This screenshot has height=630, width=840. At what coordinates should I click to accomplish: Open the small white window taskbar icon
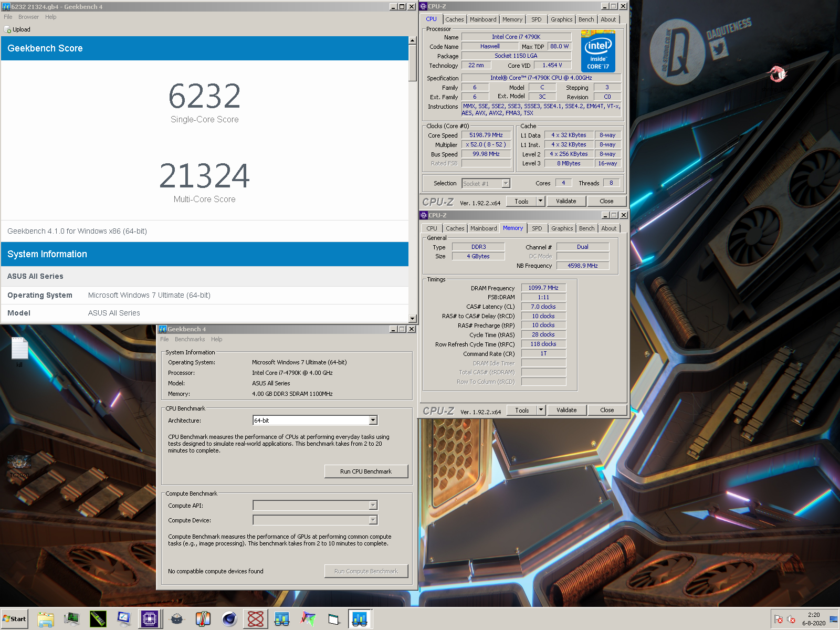[334, 619]
